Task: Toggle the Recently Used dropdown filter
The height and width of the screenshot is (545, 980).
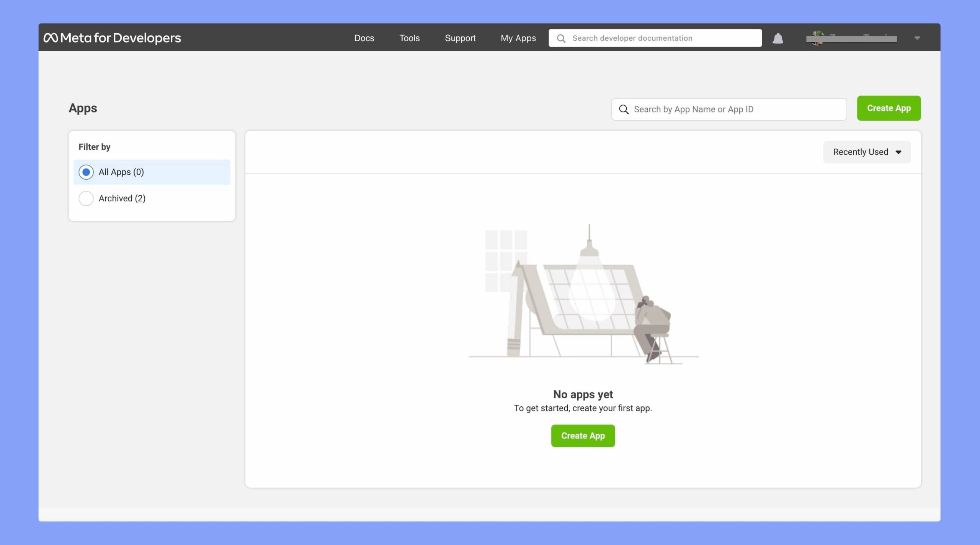Action: pos(867,152)
